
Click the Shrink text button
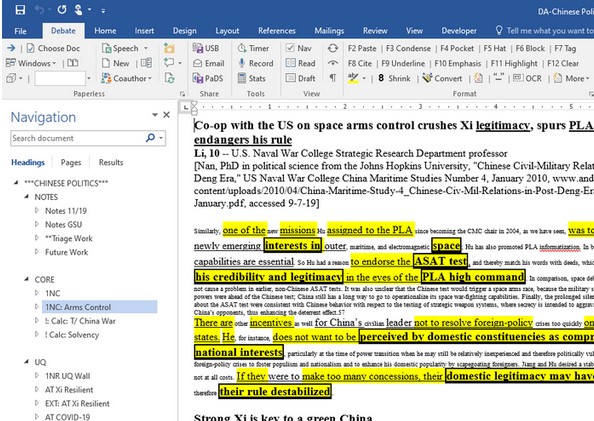(x=394, y=78)
